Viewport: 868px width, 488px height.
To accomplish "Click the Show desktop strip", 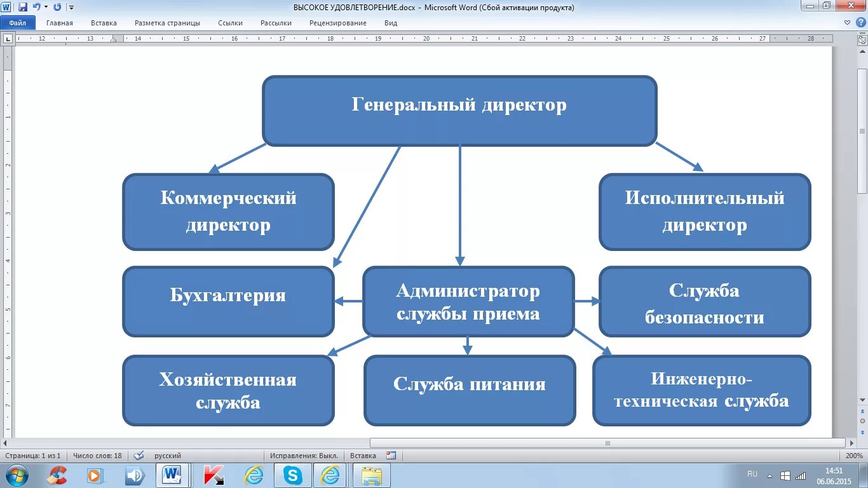I will [864, 475].
